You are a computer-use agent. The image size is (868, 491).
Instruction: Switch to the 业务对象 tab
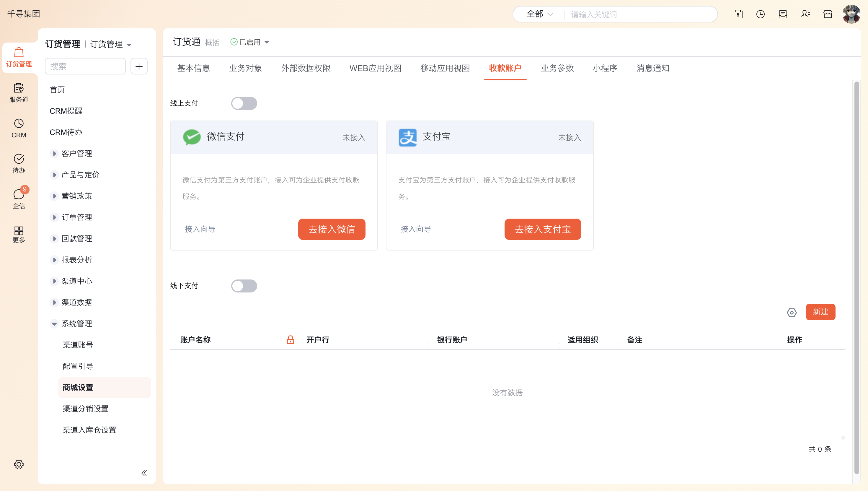[x=246, y=68]
